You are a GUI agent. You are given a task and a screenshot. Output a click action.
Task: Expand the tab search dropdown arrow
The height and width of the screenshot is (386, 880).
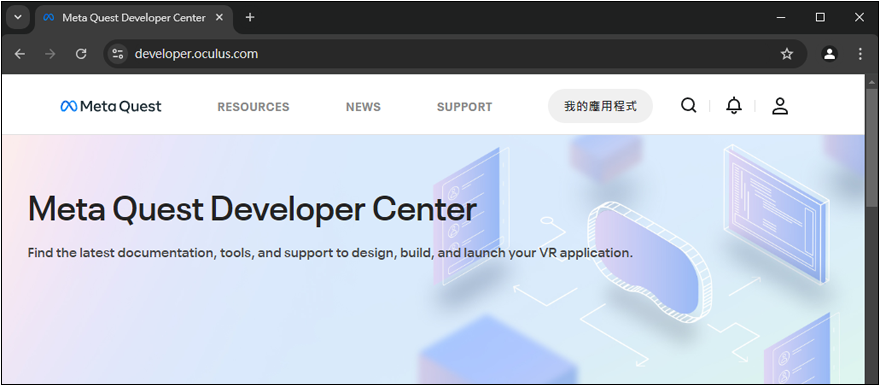point(17,17)
